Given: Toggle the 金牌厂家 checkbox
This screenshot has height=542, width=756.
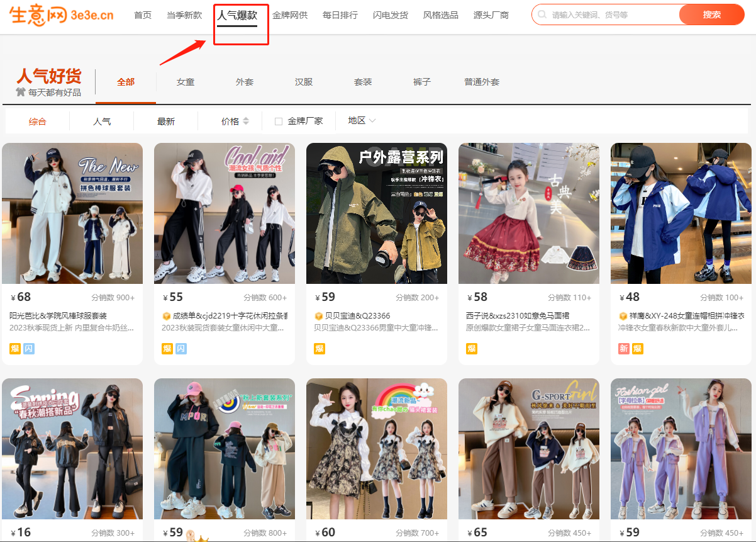Looking at the screenshot, I should click(x=279, y=121).
